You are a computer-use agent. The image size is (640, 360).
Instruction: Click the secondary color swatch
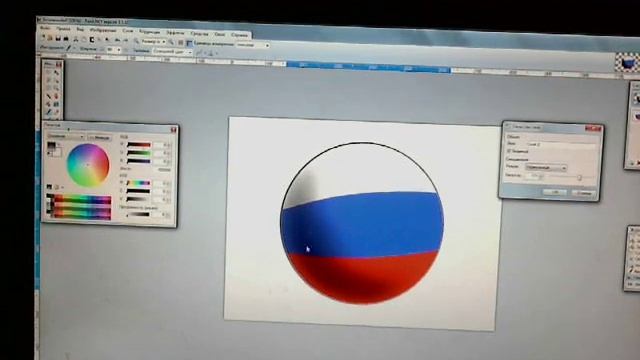click(58, 153)
